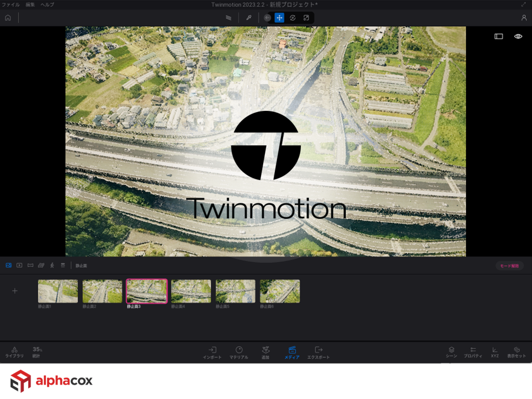Open the 表示セット (View sets) panel
532x399 pixels.
click(516, 352)
